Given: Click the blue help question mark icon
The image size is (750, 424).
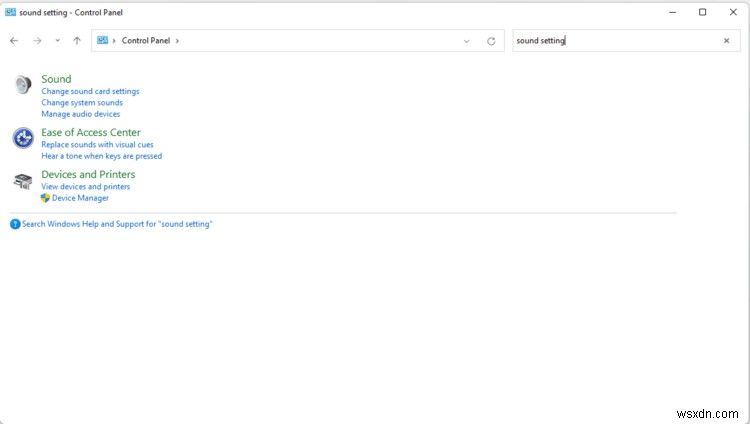Looking at the screenshot, I should (15, 224).
